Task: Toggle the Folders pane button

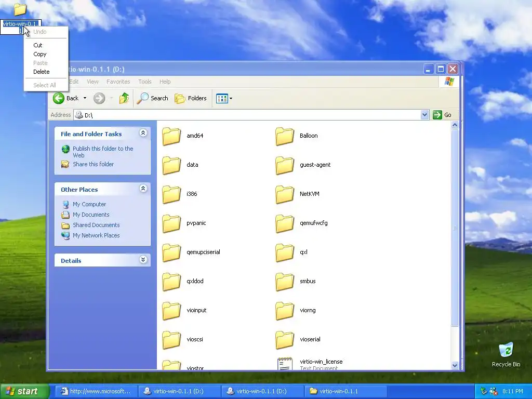Action: point(190,98)
